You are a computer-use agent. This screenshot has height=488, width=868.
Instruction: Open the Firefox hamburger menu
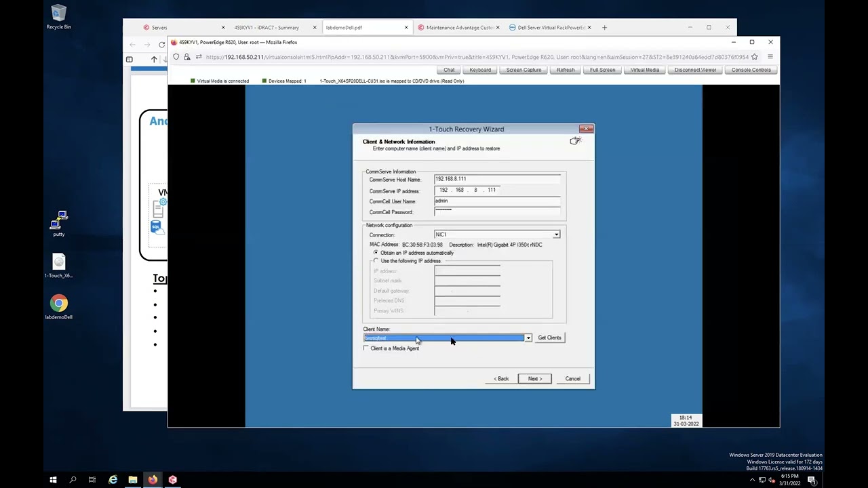pos(770,57)
